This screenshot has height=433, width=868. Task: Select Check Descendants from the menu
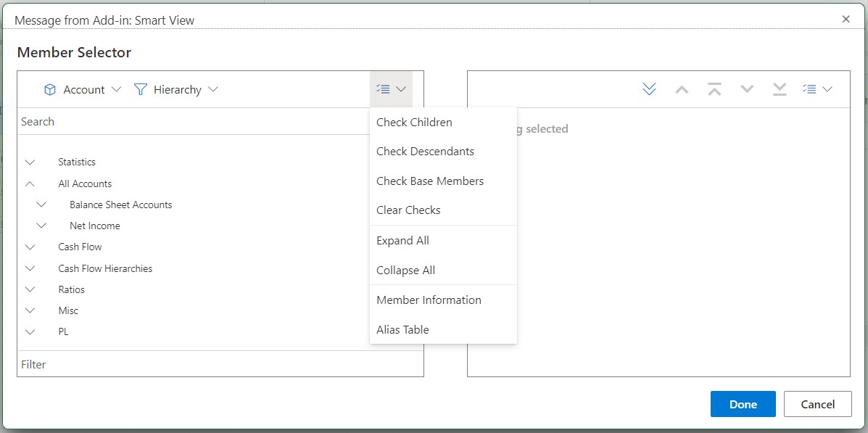(424, 151)
